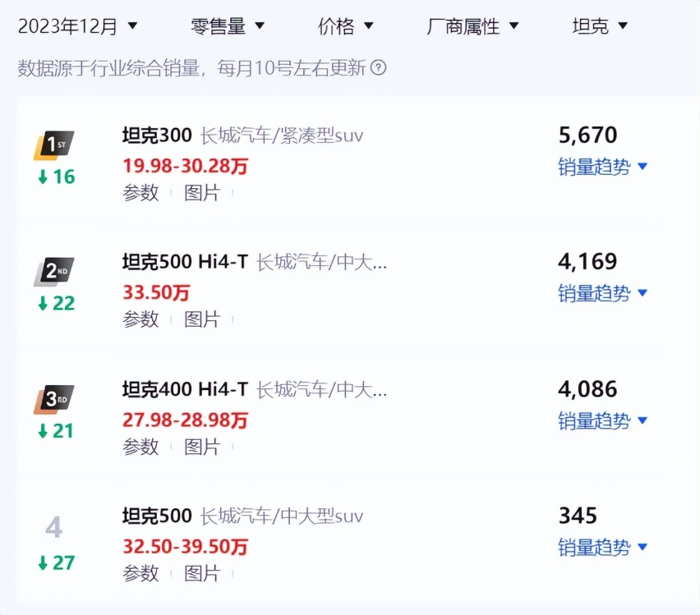The width and height of the screenshot is (700, 615).
Task: View 参数 for the 345-sales 坦克500
Action: click(x=140, y=573)
